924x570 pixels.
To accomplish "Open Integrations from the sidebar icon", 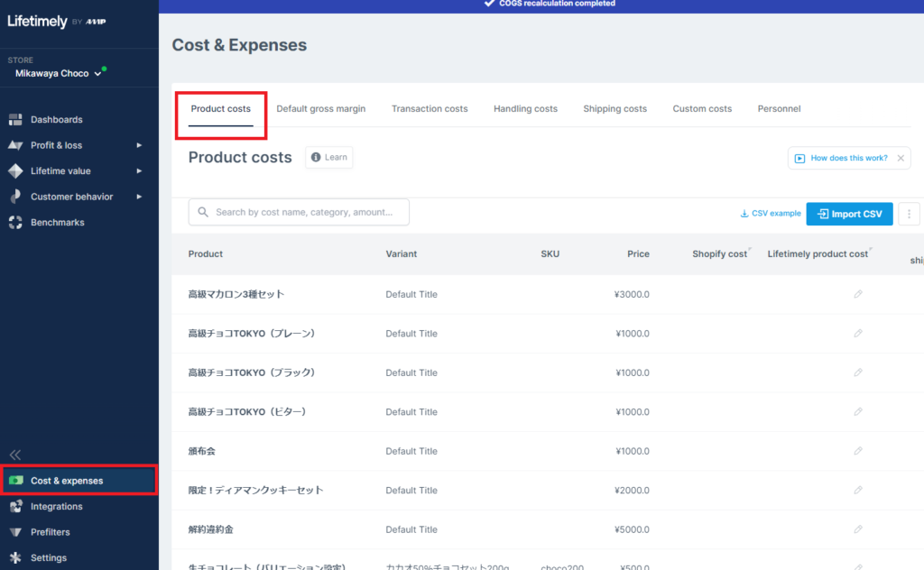I will pyautogui.click(x=14, y=506).
